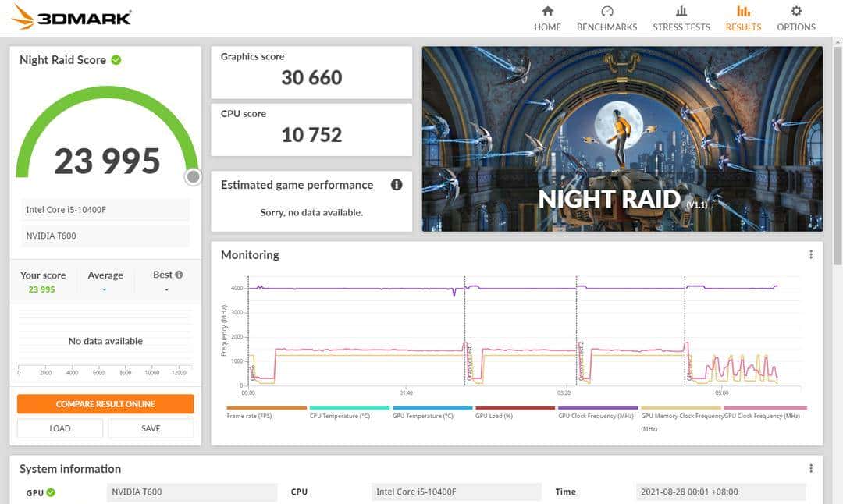Open the Monitoring panel three-dot menu
Image resolution: width=843 pixels, height=504 pixels.
click(x=811, y=254)
